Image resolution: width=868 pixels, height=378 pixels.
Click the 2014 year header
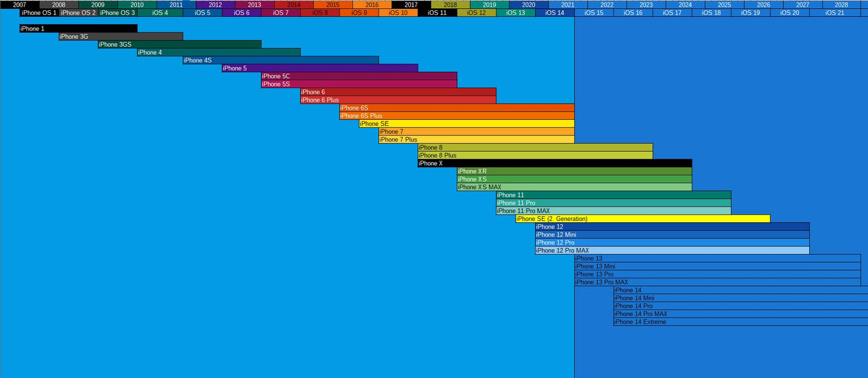point(294,4)
